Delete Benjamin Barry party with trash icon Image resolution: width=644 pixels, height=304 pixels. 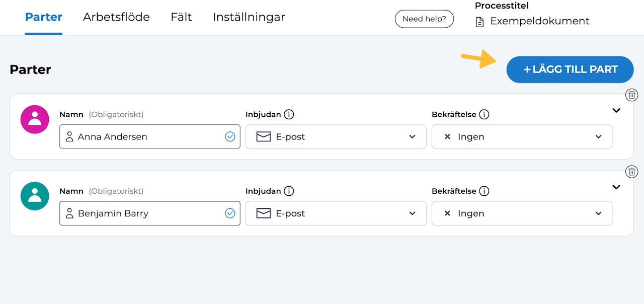tap(631, 172)
